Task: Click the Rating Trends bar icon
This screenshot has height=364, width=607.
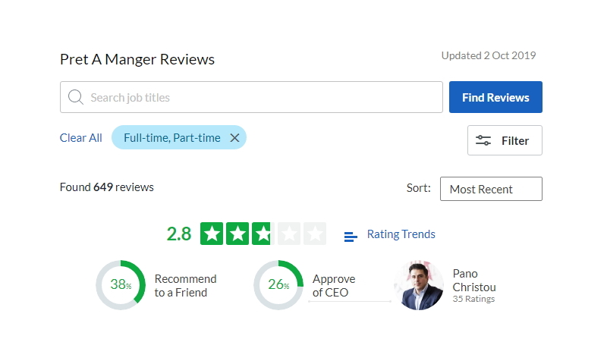Action: click(x=351, y=237)
